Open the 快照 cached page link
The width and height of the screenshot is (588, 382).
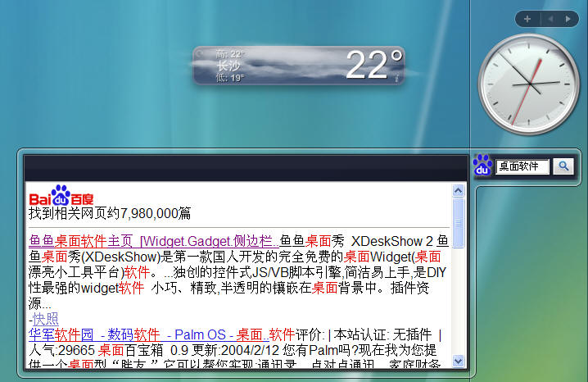coord(43,319)
